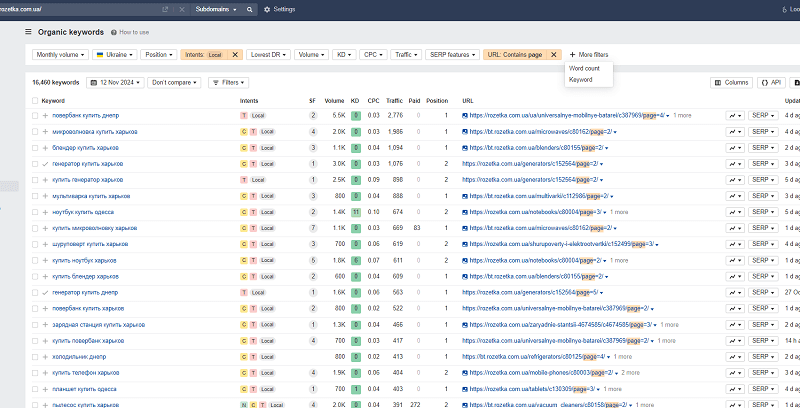Open the 12 Nov 2024 date picker

pyautogui.click(x=115, y=83)
